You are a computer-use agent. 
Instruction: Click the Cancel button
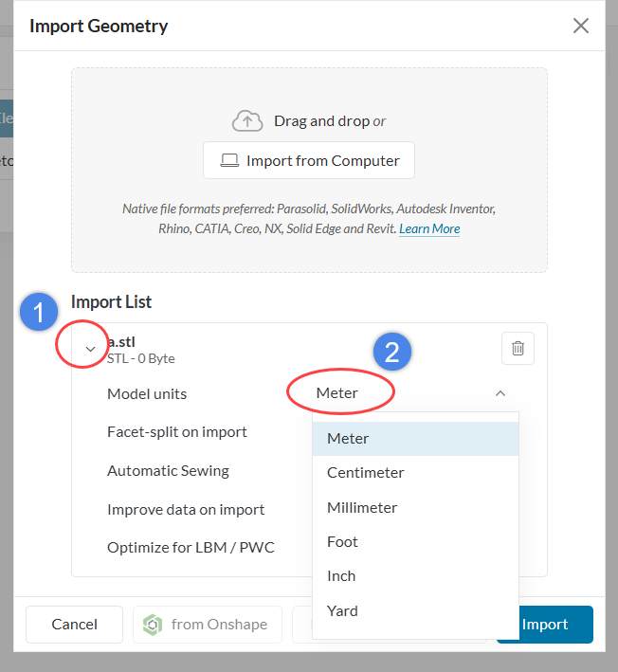pyautogui.click(x=75, y=625)
